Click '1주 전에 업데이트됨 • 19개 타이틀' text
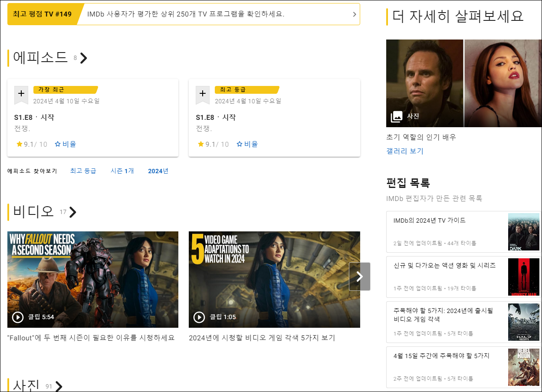542x392 pixels. (x=435, y=288)
